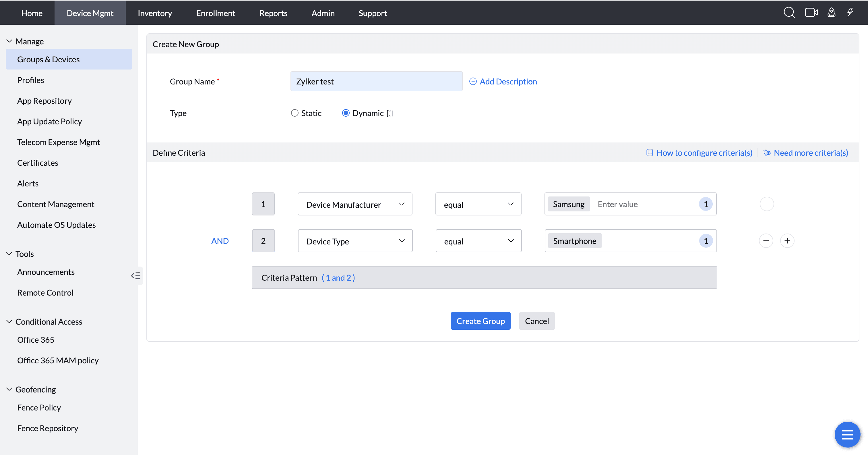This screenshot has width=868, height=455.
Task: Open the Device Manufacturer dropdown
Action: tap(355, 205)
